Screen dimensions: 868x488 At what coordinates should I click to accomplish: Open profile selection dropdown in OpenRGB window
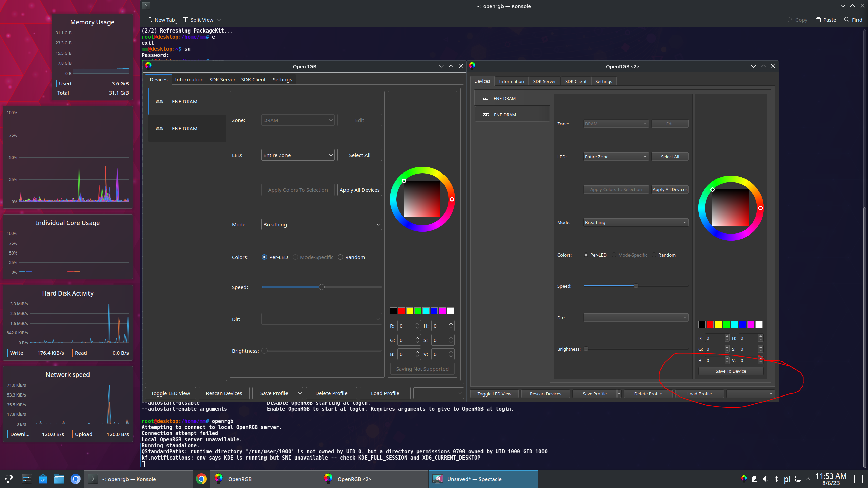(x=438, y=393)
